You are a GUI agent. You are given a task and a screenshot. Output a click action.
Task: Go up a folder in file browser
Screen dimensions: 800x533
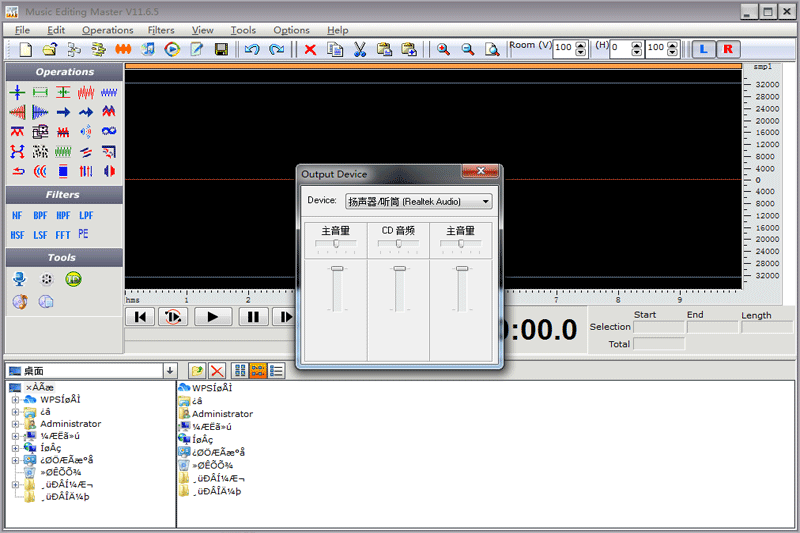197,371
